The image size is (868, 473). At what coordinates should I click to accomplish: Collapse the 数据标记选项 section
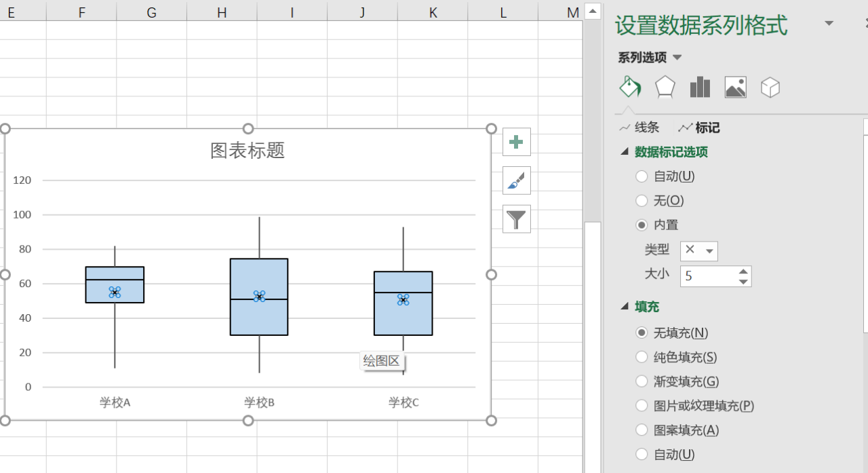(x=625, y=152)
